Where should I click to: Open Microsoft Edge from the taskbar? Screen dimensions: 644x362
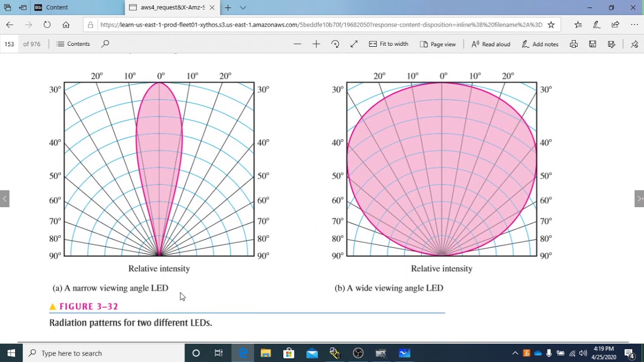[x=243, y=353]
